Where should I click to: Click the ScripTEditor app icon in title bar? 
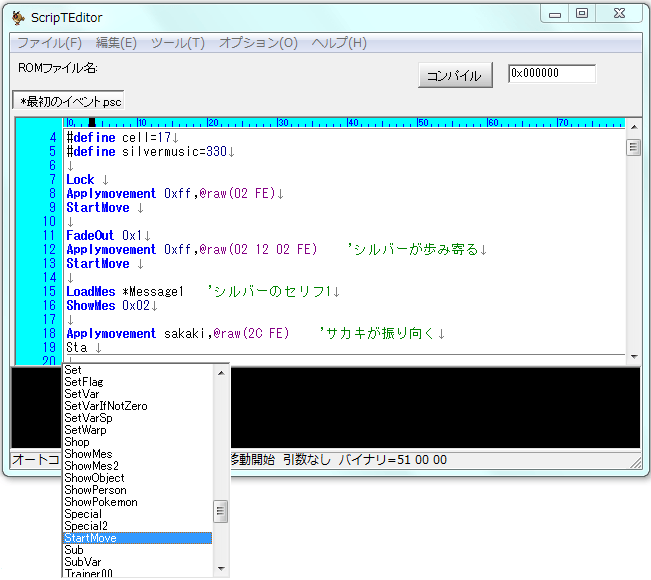18,16
